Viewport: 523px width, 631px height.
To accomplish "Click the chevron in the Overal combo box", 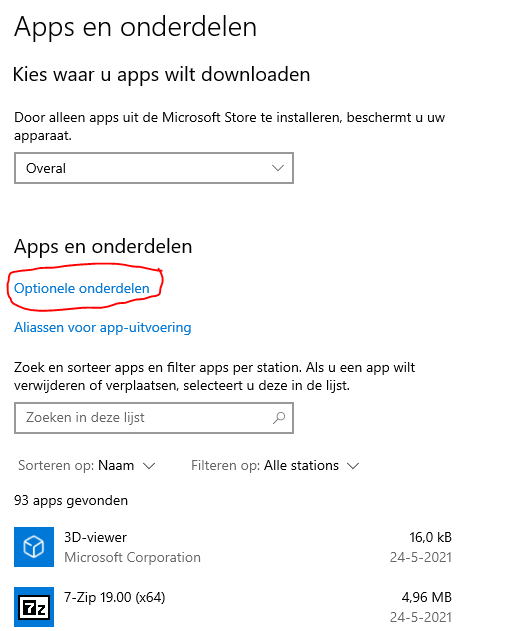I will coord(278,168).
